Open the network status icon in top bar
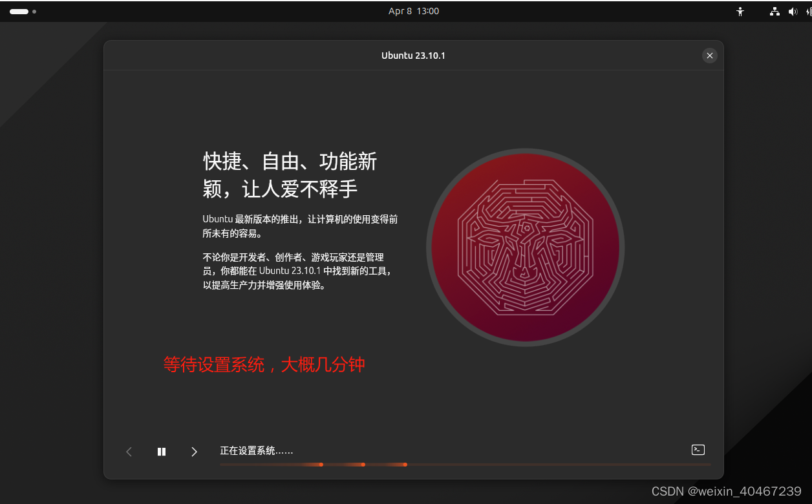812x504 pixels. tap(775, 12)
